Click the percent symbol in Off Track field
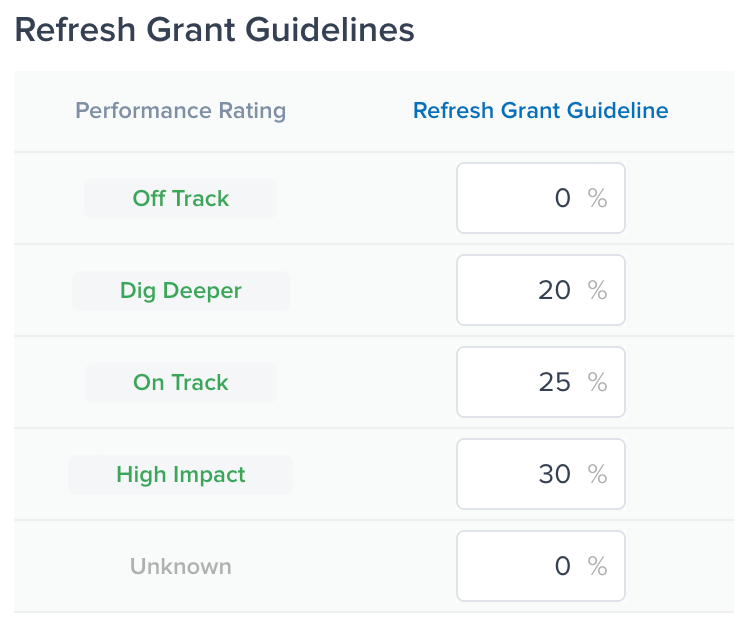 pyautogui.click(x=598, y=198)
